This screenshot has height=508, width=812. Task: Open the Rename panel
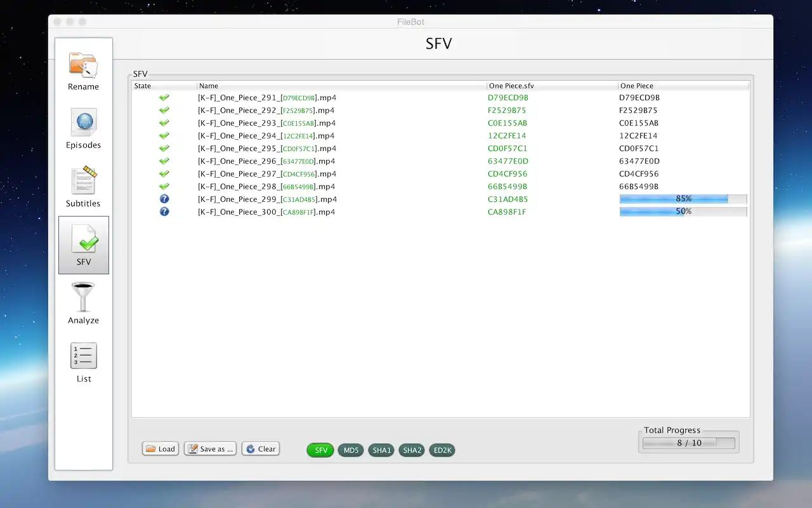click(x=84, y=70)
